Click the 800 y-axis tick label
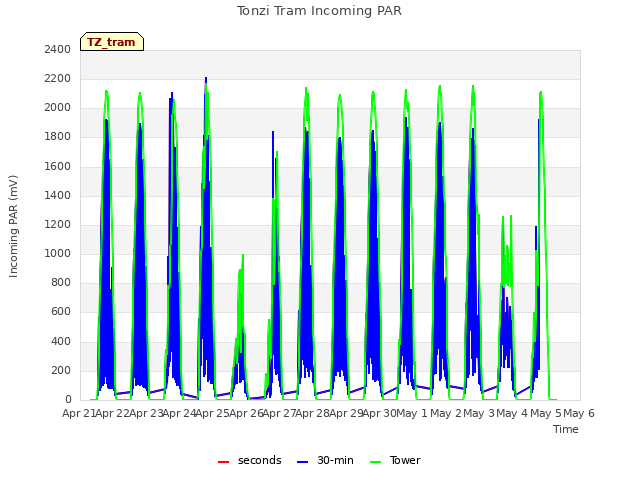The width and height of the screenshot is (640, 480). (x=61, y=282)
